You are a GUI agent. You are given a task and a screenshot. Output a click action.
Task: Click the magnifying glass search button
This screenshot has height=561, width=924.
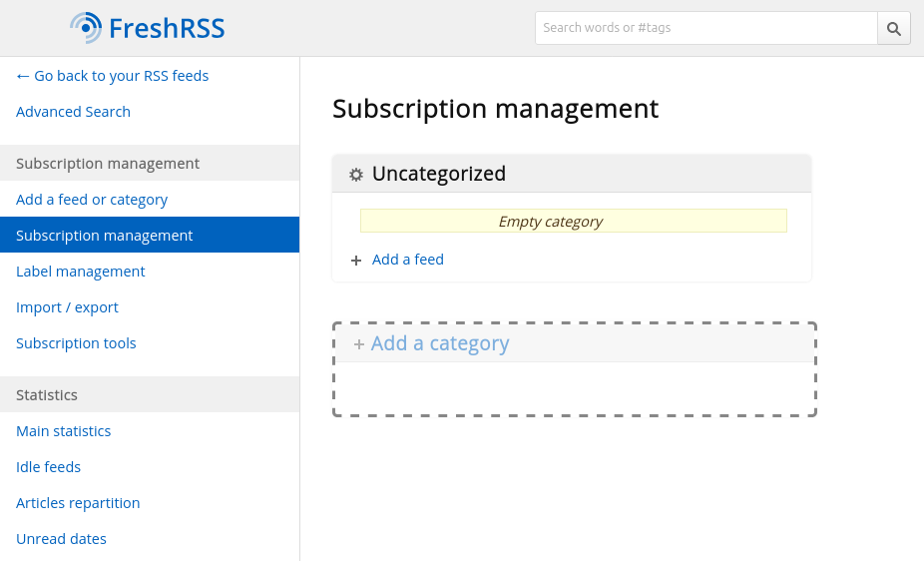[x=893, y=28]
